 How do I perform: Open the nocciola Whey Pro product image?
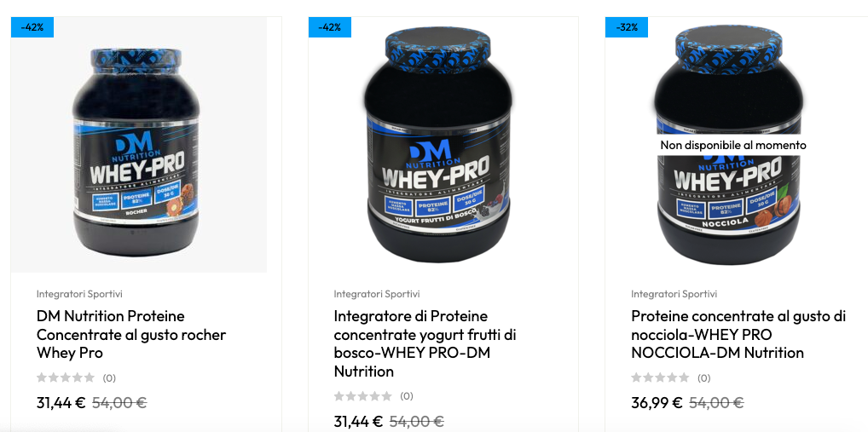point(729,144)
